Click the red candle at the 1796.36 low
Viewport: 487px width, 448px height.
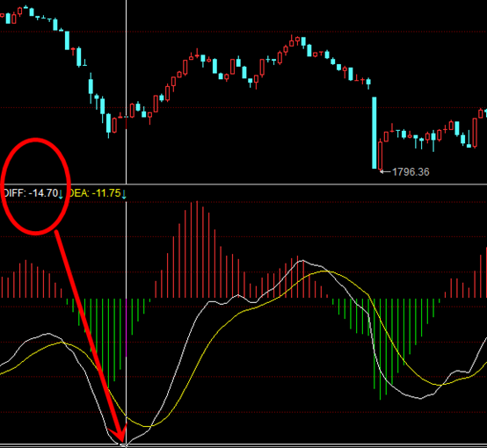tap(380, 155)
